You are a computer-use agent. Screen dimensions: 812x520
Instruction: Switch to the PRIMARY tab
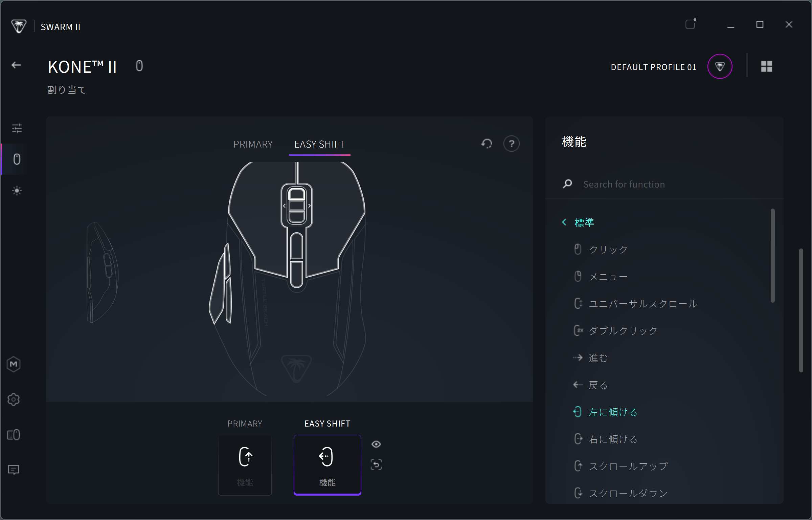pyautogui.click(x=253, y=145)
